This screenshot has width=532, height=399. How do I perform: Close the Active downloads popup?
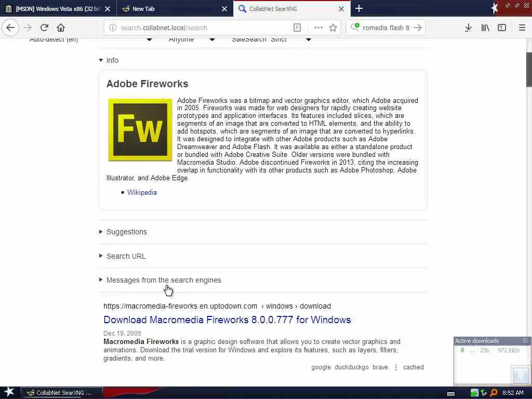pyautogui.click(x=526, y=341)
